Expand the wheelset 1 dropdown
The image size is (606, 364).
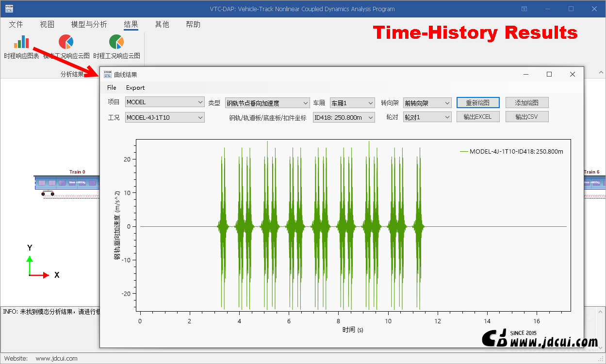pyautogui.click(x=427, y=117)
